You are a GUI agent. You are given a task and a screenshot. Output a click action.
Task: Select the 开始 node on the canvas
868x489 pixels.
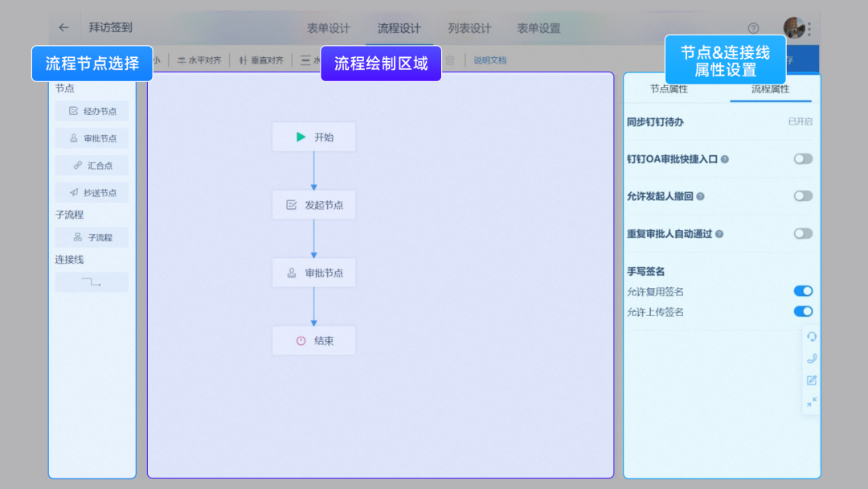click(313, 137)
